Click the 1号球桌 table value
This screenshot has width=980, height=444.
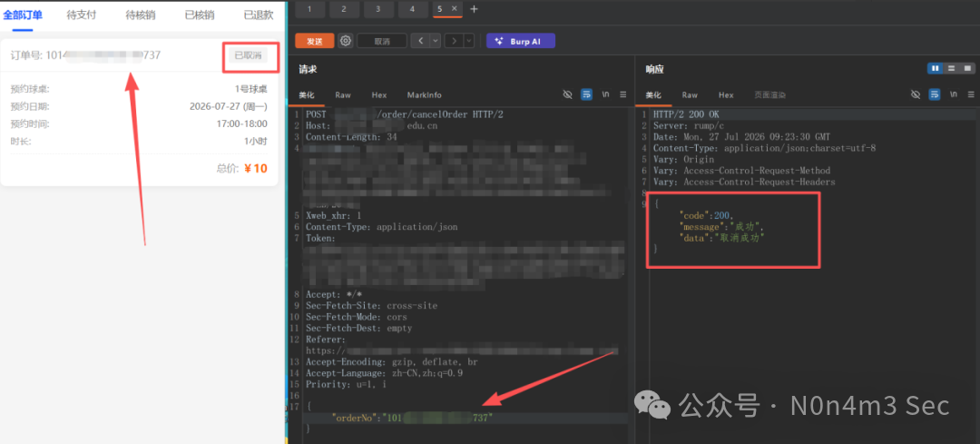(x=250, y=89)
